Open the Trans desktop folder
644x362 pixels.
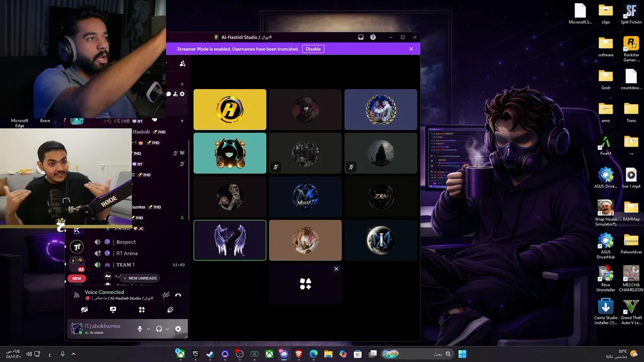631,113
